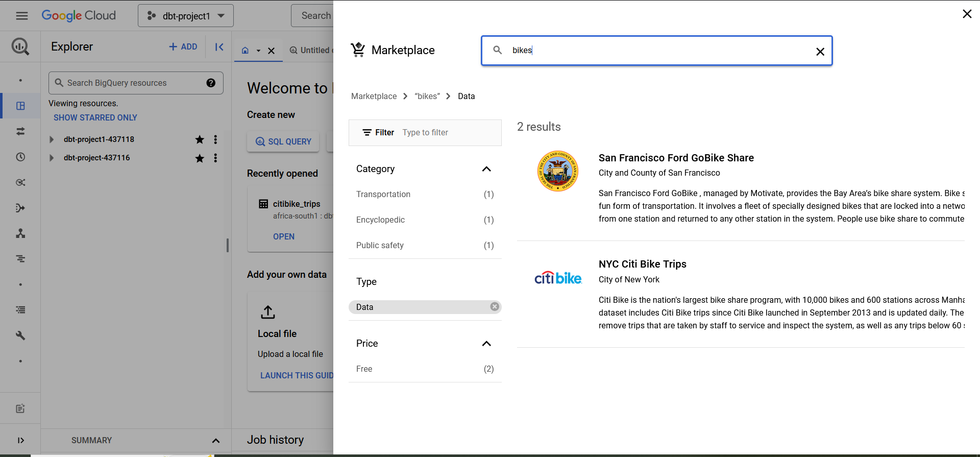Collapse the Category filter section

point(486,169)
